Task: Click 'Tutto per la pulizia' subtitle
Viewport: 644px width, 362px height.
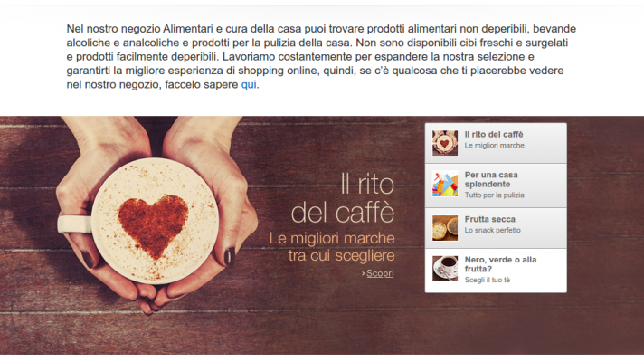Action: point(494,195)
